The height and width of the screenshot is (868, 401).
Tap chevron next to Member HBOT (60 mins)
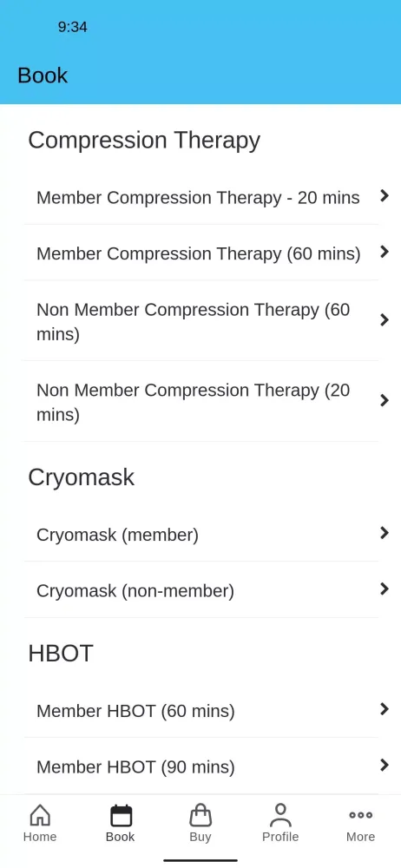point(385,709)
